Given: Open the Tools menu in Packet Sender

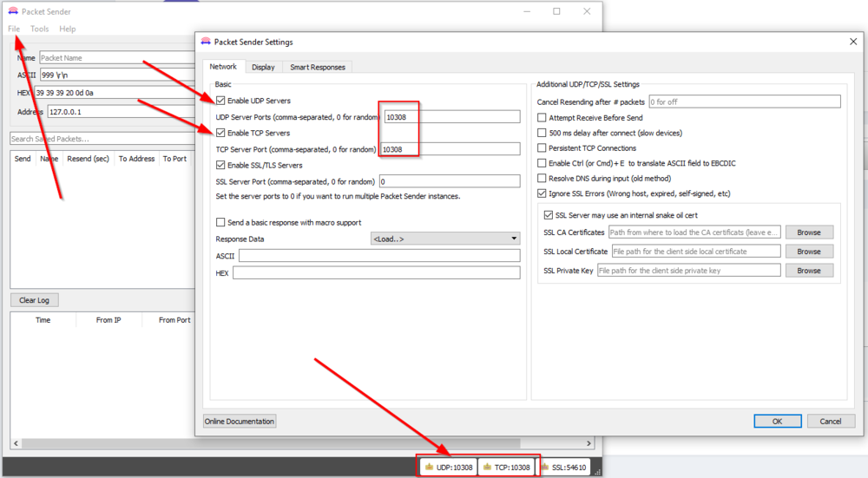Looking at the screenshot, I should click(x=39, y=29).
